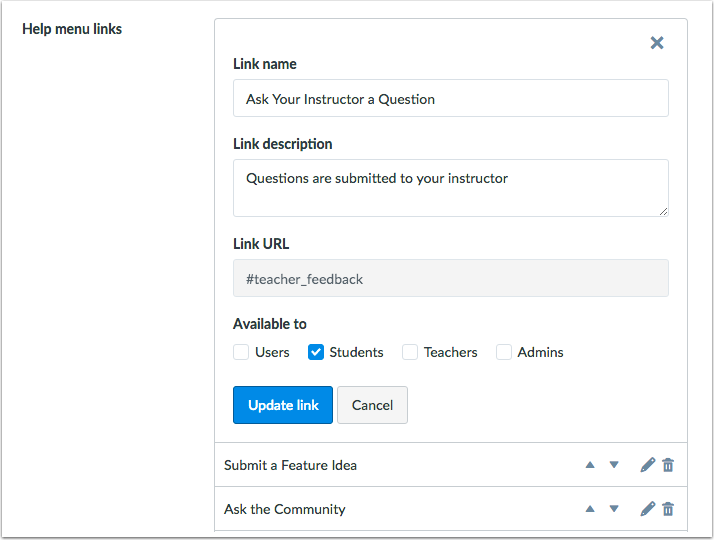Edit the Submit a Feature Idea link
The height and width of the screenshot is (540, 714).
(x=647, y=465)
